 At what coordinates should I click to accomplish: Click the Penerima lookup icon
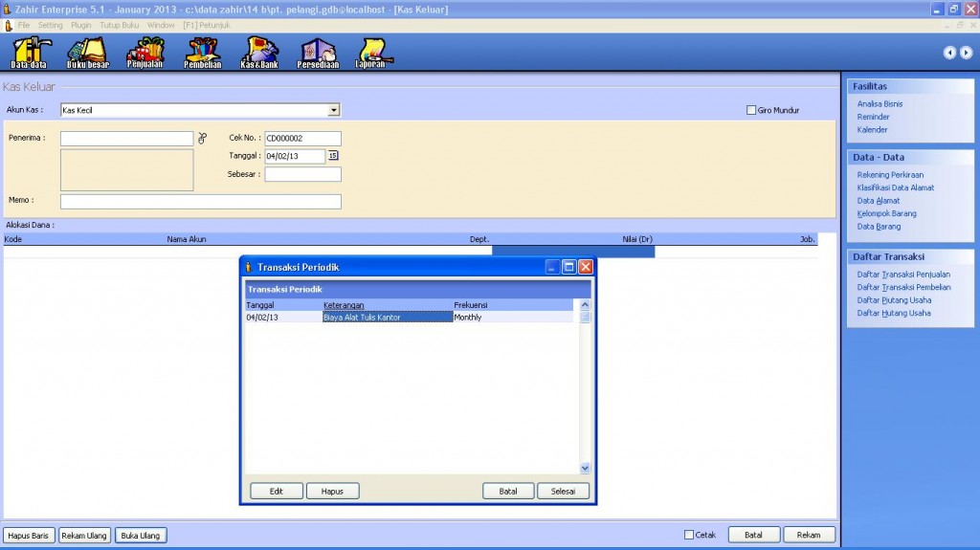(202, 139)
